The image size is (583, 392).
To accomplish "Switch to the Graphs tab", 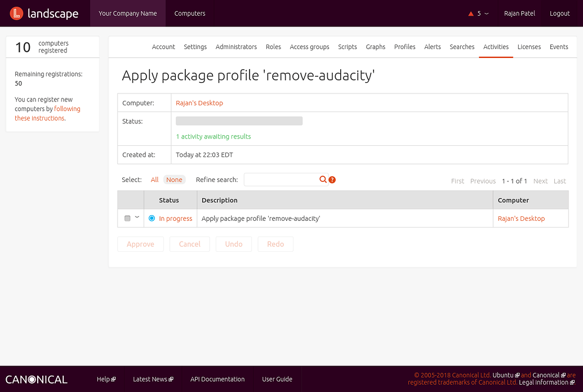I will (x=375, y=47).
